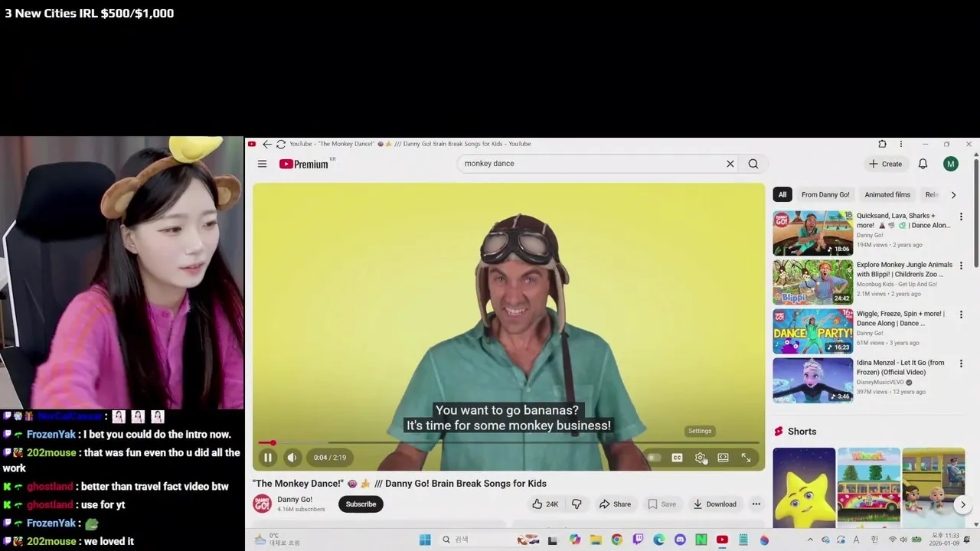Open YouTube notifications bell
980x551 pixels.
tap(923, 164)
